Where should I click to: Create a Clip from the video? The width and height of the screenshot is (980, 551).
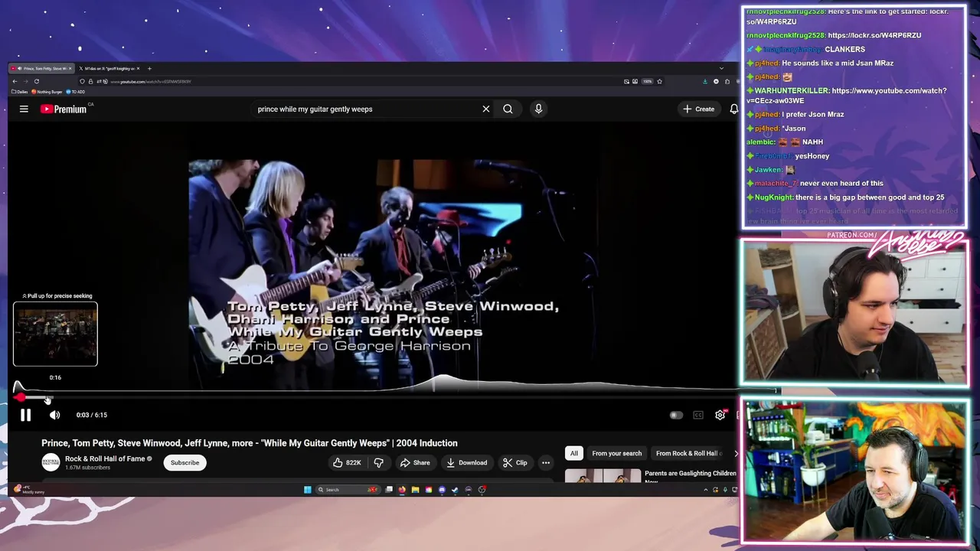click(x=514, y=462)
